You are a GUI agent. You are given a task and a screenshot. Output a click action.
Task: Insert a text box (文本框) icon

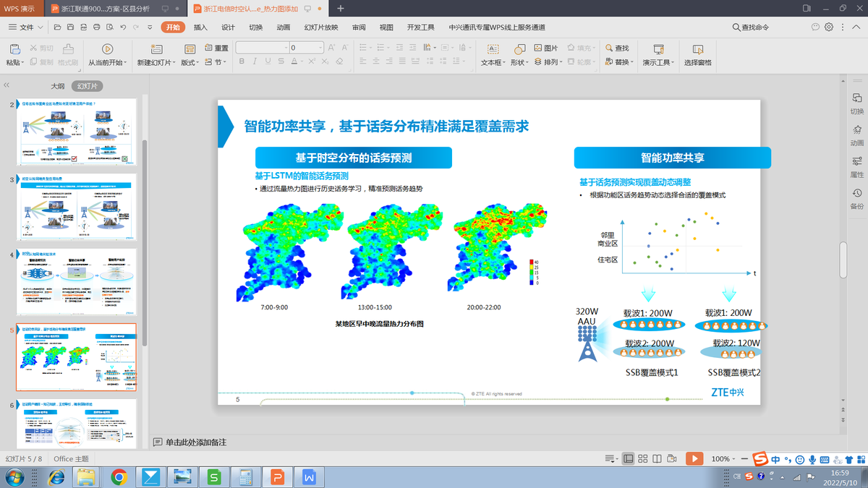point(493,49)
